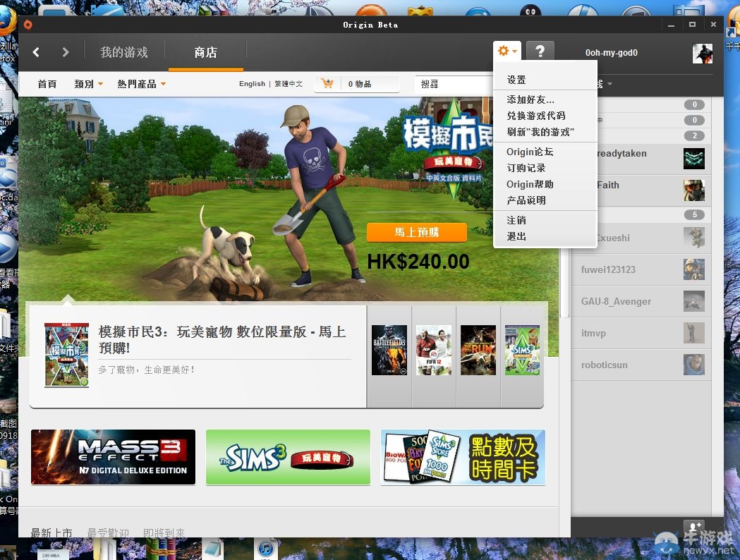
Task: Switch to the 商店 tab
Action: tap(206, 52)
